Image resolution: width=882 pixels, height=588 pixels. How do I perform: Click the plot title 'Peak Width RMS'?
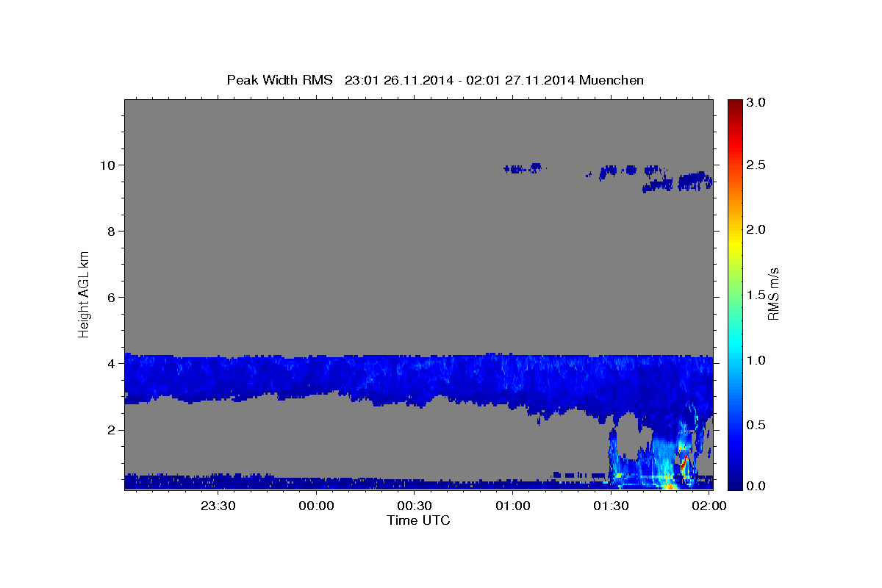tap(279, 79)
